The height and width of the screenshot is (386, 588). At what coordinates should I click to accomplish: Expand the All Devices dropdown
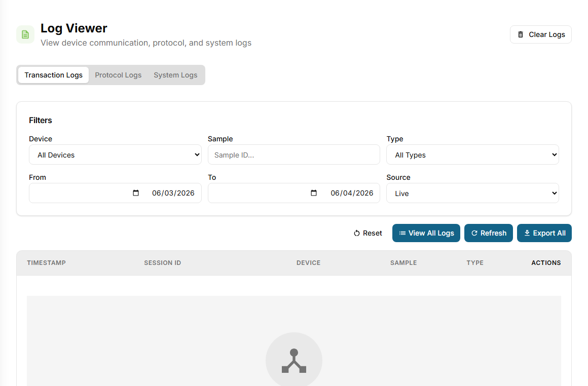pos(115,155)
